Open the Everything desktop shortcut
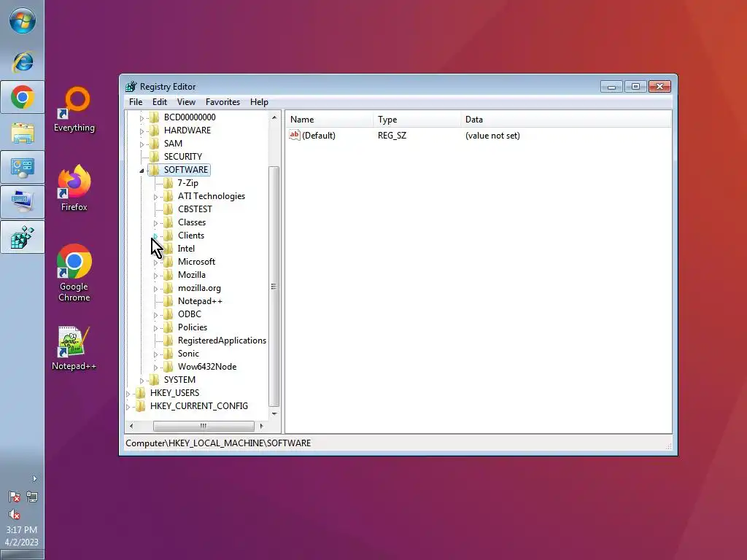The image size is (747, 560). 74,109
